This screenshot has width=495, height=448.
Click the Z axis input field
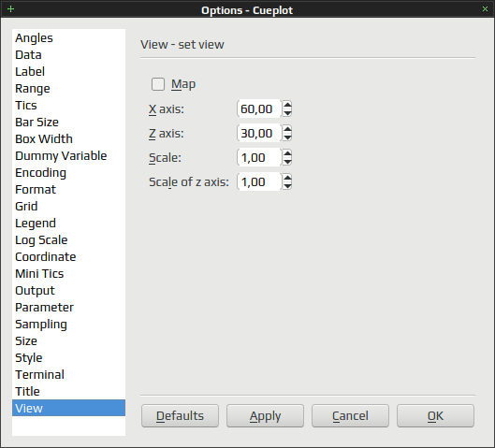[x=259, y=133]
